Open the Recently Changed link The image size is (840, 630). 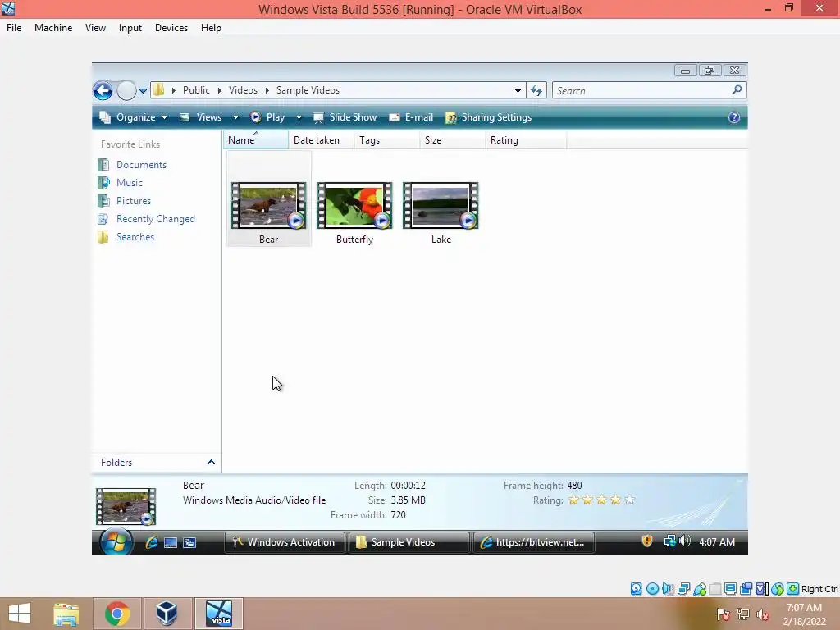[x=146, y=218]
